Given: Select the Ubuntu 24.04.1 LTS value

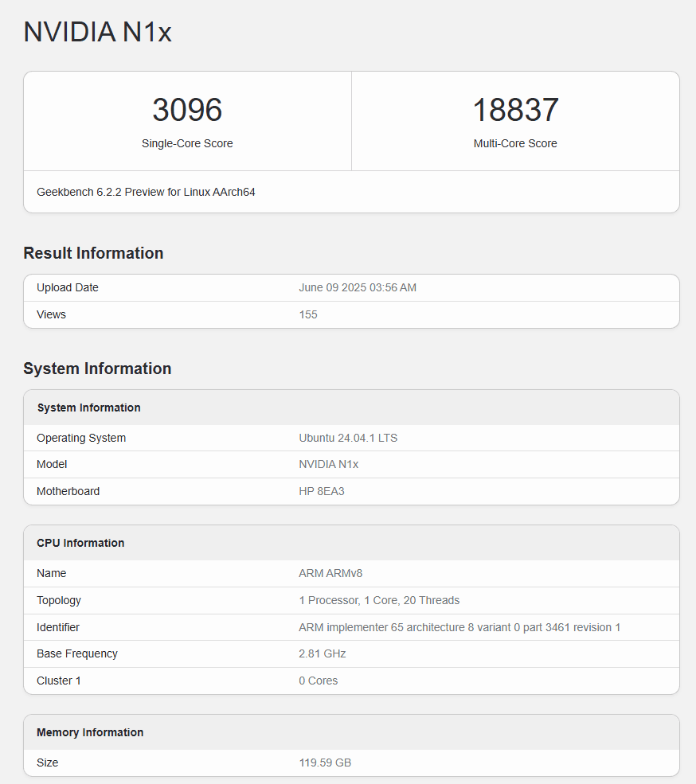Looking at the screenshot, I should [348, 438].
